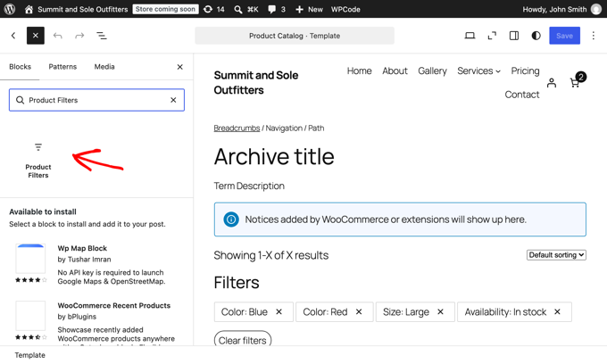
Task: Save the template
Action: tap(564, 36)
